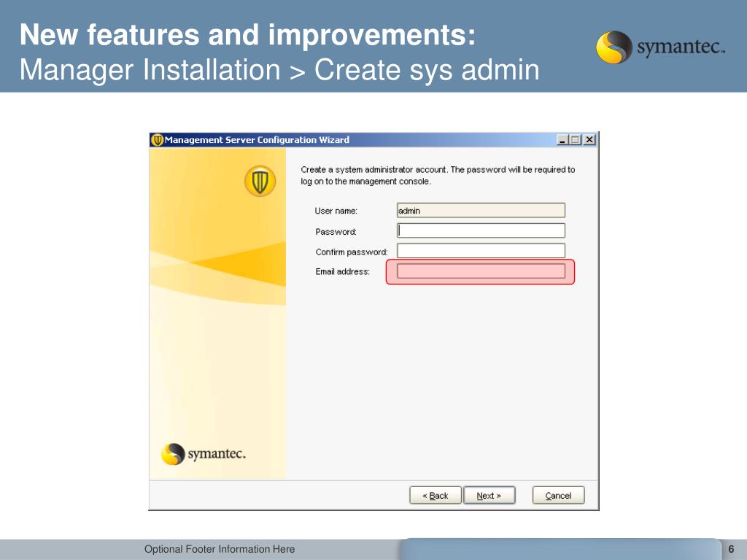
Task: Click the Next > button
Action: [x=489, y=495]
